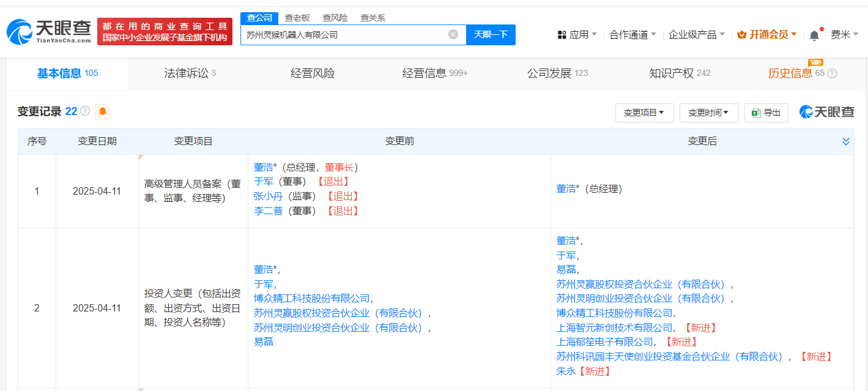Open 博众精工科技股份有限公司 link in 变更后 column
The height and width of the screenshot is (391, 868).
tap(615, 313)
